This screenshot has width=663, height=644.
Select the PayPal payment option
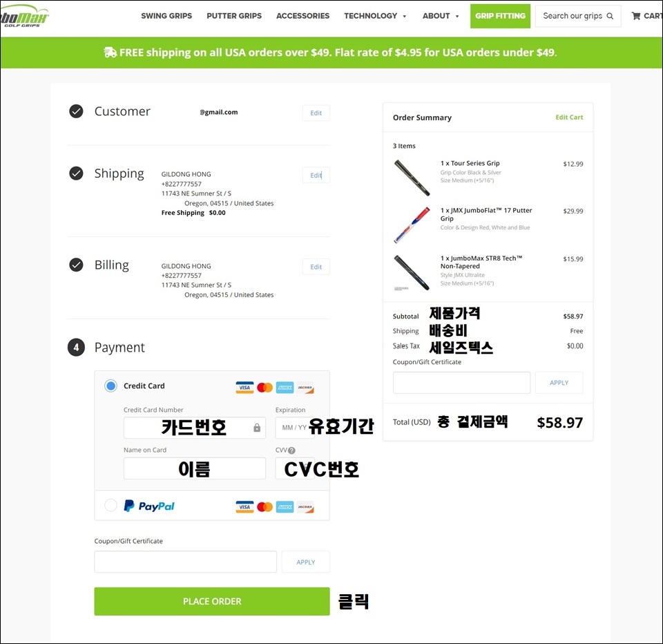coord(110,505)
